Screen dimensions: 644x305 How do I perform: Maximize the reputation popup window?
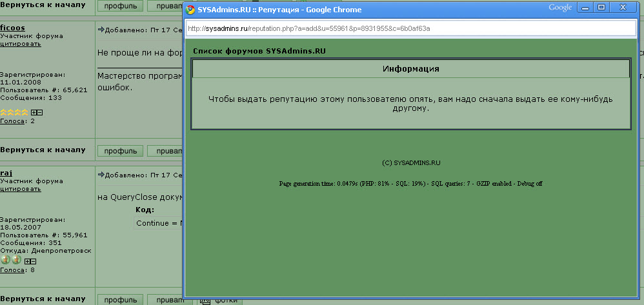pyautogui.click(x=601, y=7)
